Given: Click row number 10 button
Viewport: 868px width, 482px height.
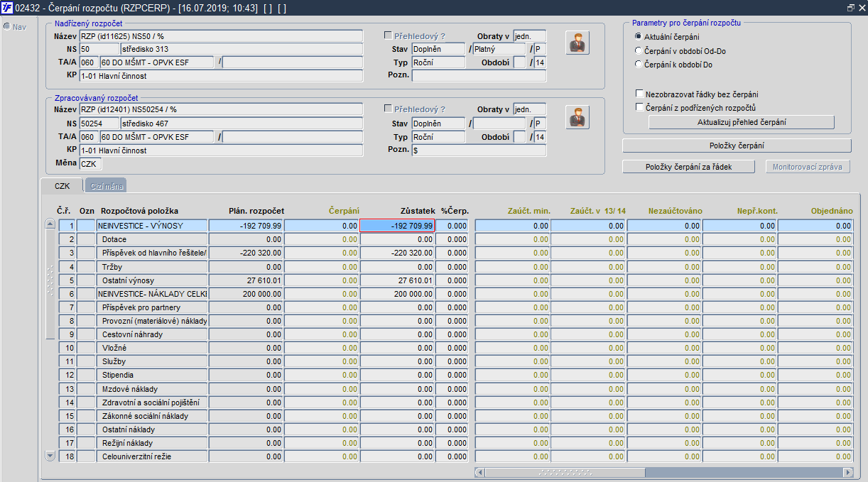Looking at the screenshot, I should coord(67,348).
